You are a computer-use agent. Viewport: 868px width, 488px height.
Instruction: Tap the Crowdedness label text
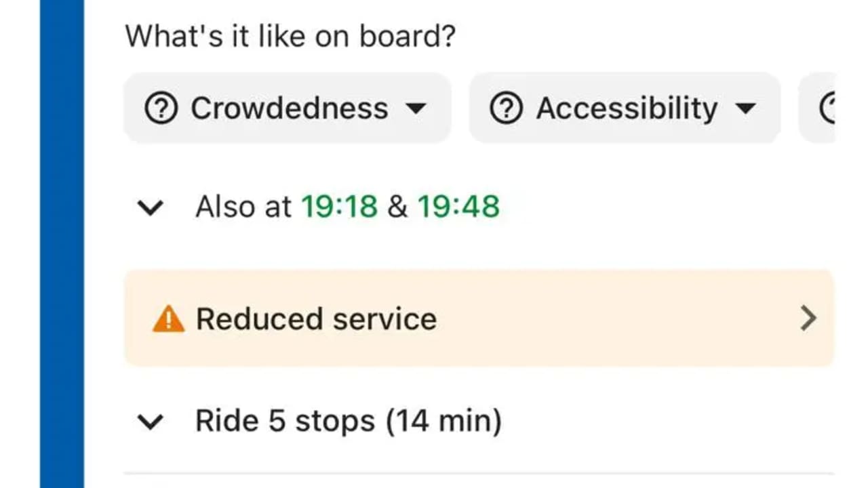[x=289, y=108]
